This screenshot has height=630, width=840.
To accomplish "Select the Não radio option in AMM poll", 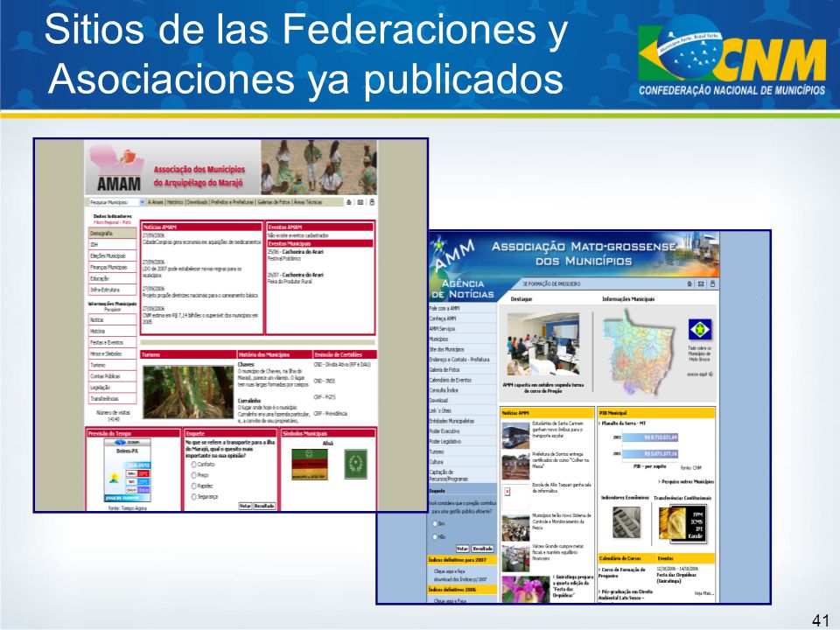I will [435, 536].
